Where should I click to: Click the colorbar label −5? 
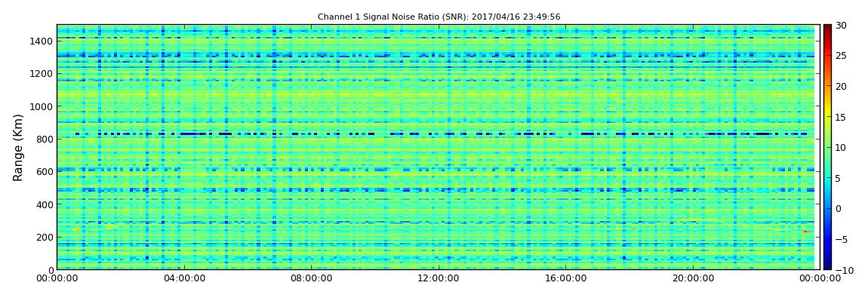pos(840,239)
